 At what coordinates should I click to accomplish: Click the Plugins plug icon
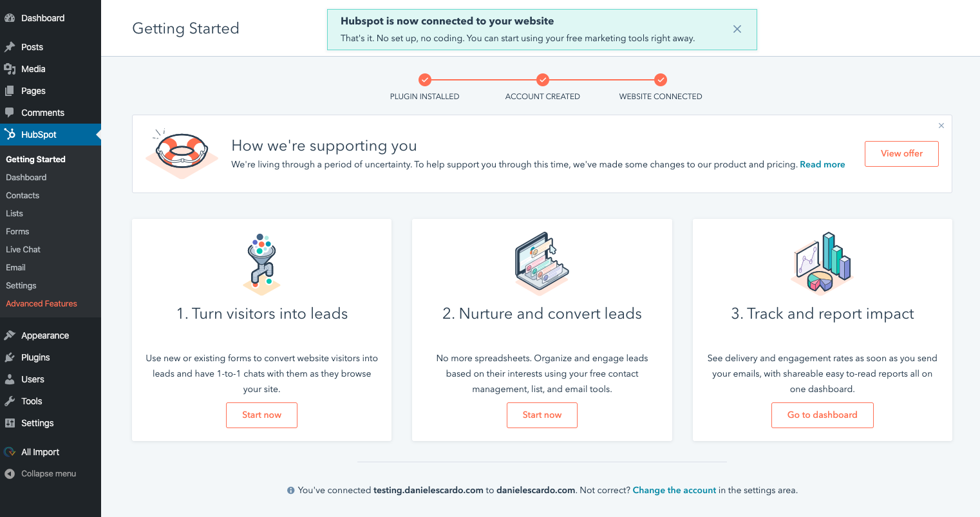[10, 357]
